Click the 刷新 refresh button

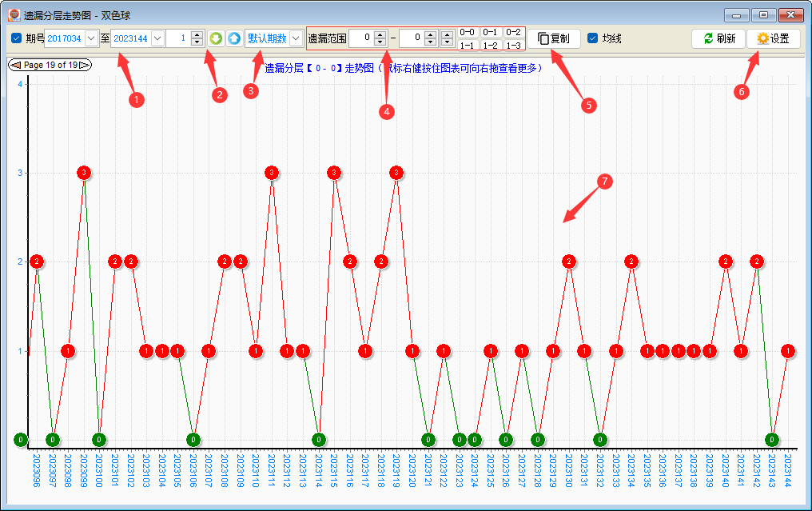pyautogui.click(x=718, y=38)
